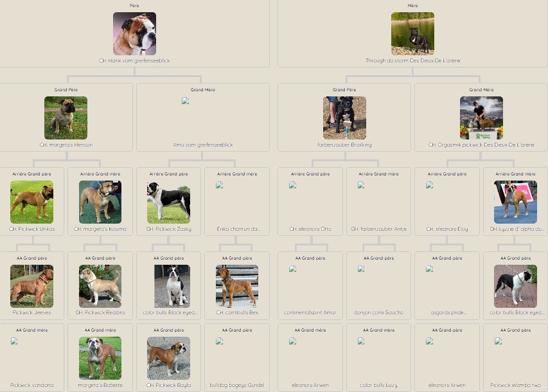Image resolution: width=548 pixels, height=392 pixels.
Task: Open the CH. contibulls Bex photo
Action: tap(237, 286)
